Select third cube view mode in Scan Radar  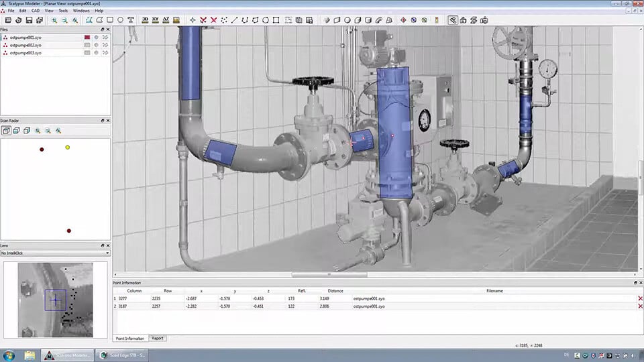[x=27, y=131]
